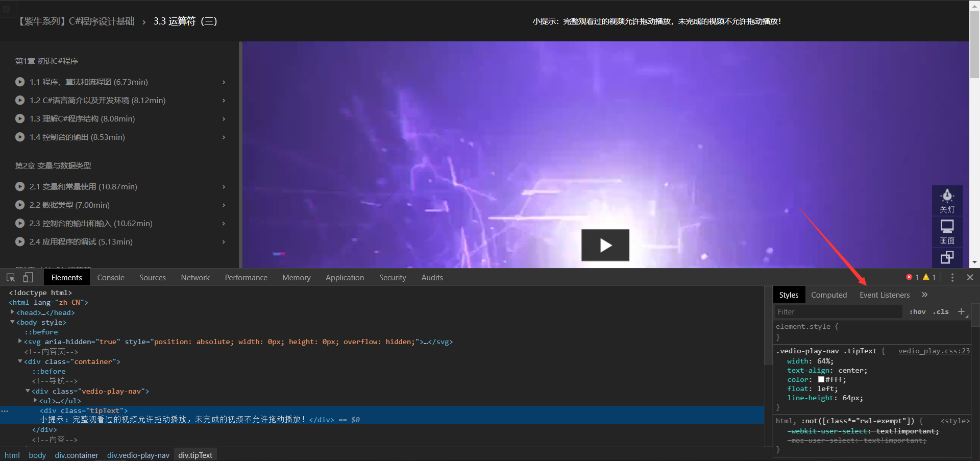Activate the DevTools element picker icon

(x=11, y=277)
